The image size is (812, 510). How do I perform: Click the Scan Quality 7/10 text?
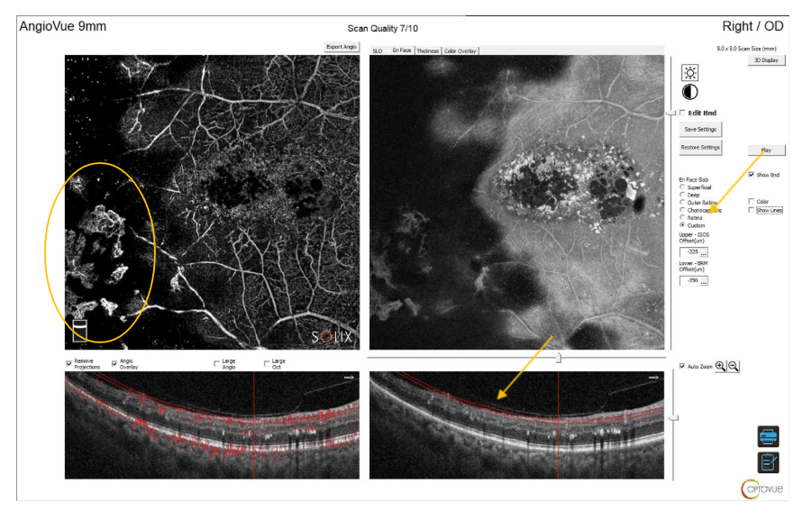point(382,29)
